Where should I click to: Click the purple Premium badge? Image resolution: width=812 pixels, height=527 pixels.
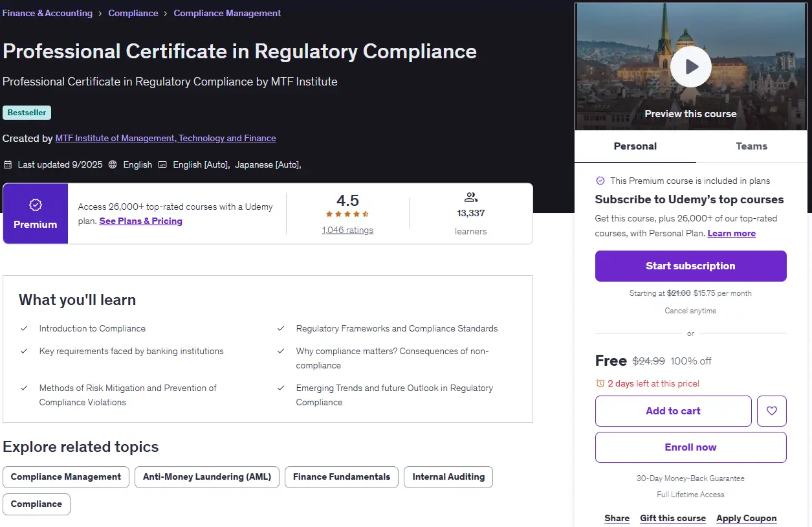[36, 214]
